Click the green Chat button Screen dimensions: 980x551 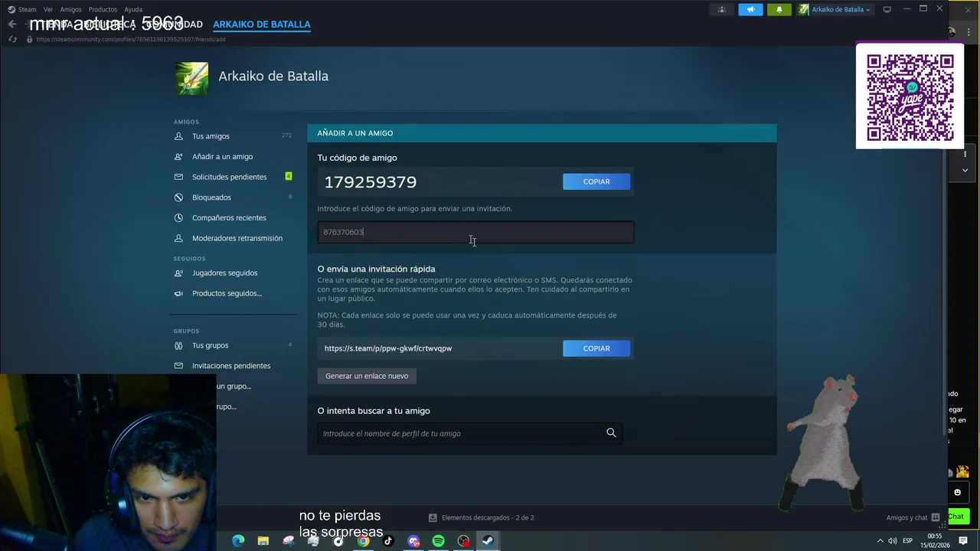coord(956,517)
